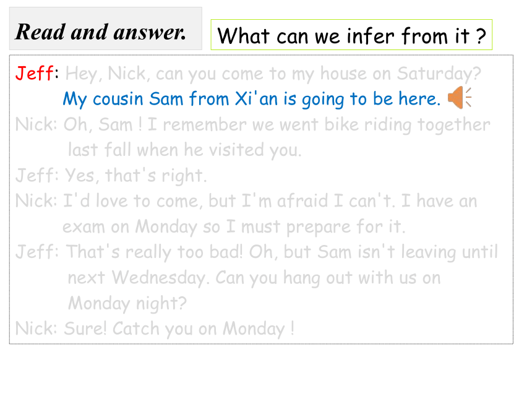Click the line 'exam on Monday so I must prepare'
Viewport: 532px width, 399px height.
[234, 226]
